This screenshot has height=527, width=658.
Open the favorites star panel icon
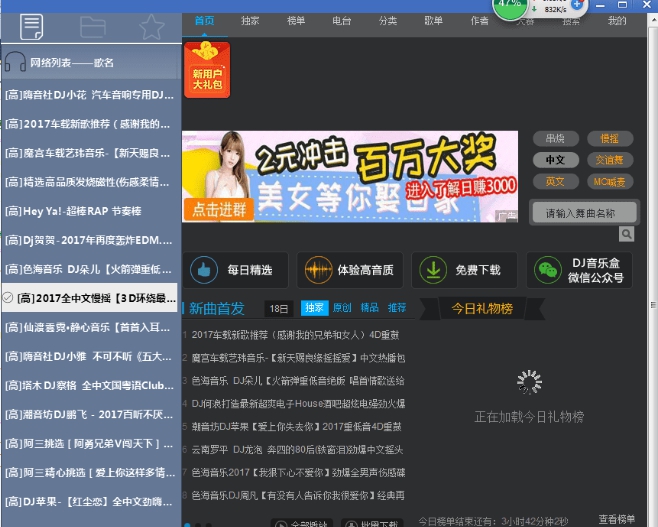151,27
